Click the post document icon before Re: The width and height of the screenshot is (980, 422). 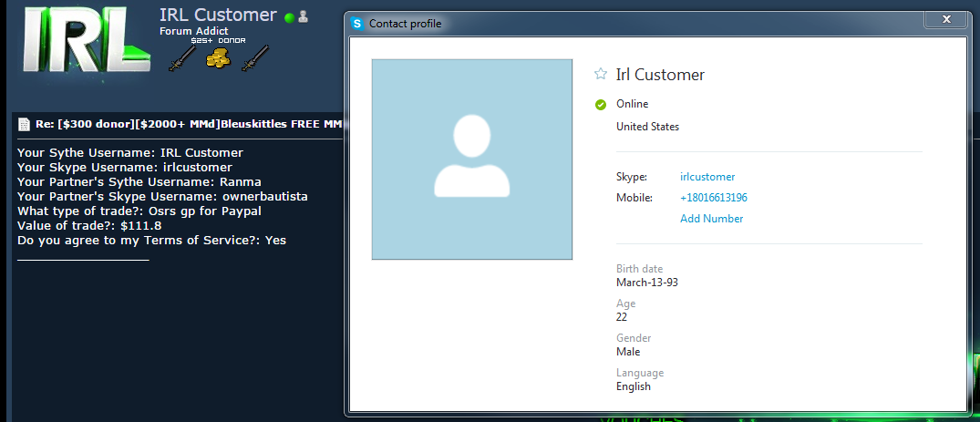[24, 124]
